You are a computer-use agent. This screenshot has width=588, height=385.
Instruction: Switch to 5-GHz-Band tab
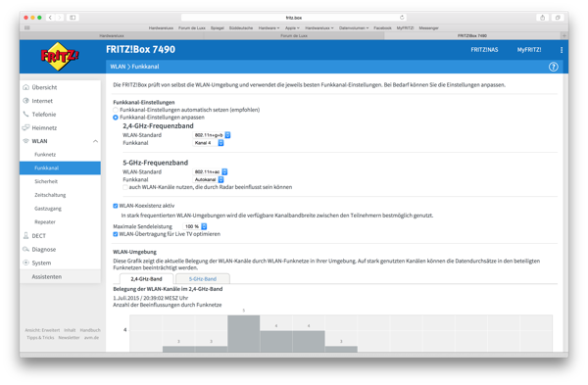point(203,279)
